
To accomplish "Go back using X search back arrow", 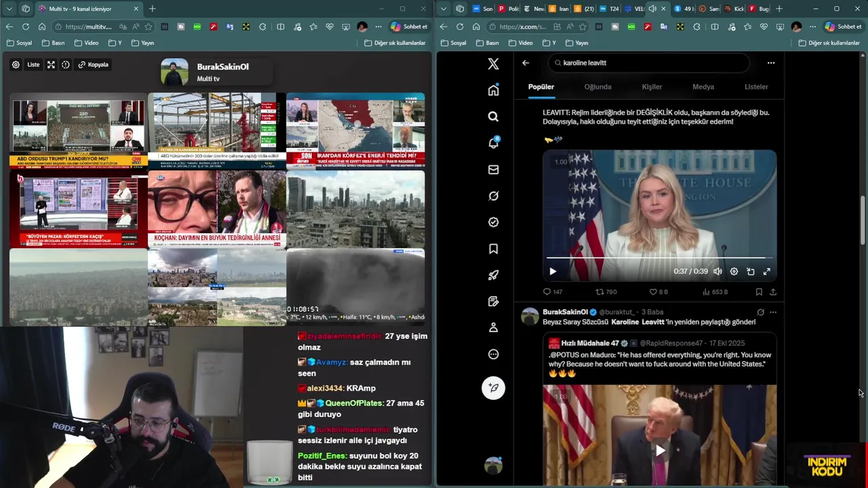I will point(526,62).
